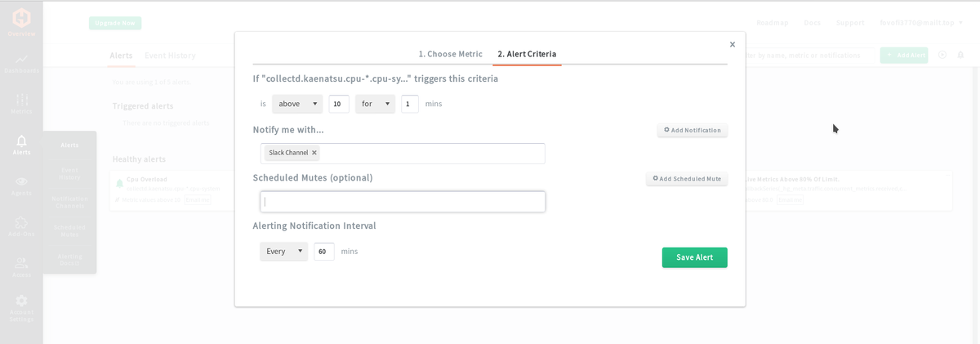Click the interval minutes field showing 60
Viewport: 980px width, 344px height.
click(x=324, y=252)
